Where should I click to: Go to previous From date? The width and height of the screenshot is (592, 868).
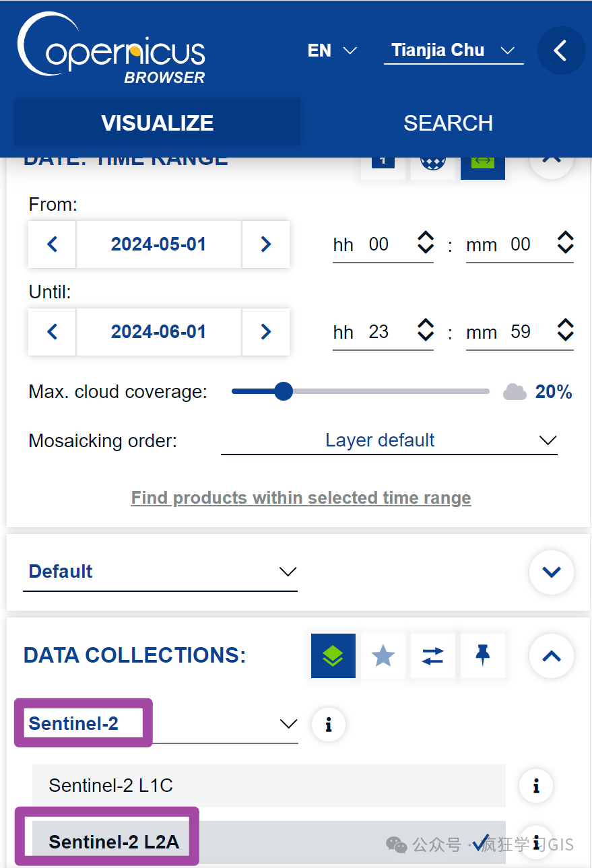point(53,244)
